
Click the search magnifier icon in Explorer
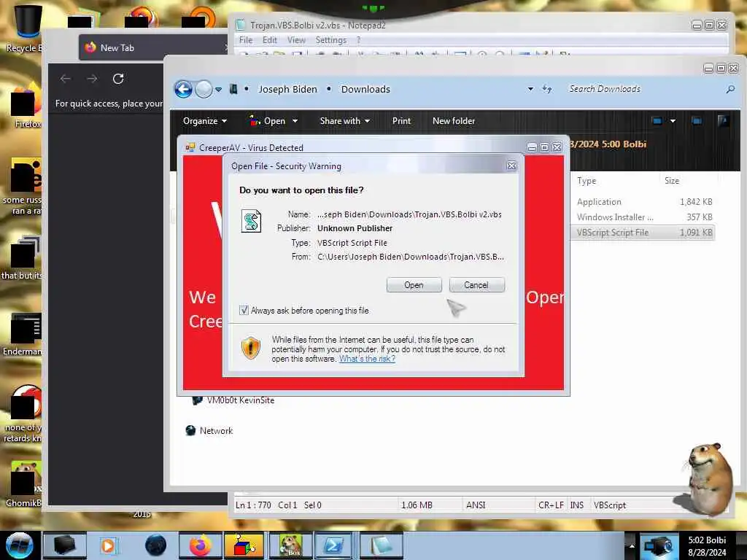click(x=729, y=89)
